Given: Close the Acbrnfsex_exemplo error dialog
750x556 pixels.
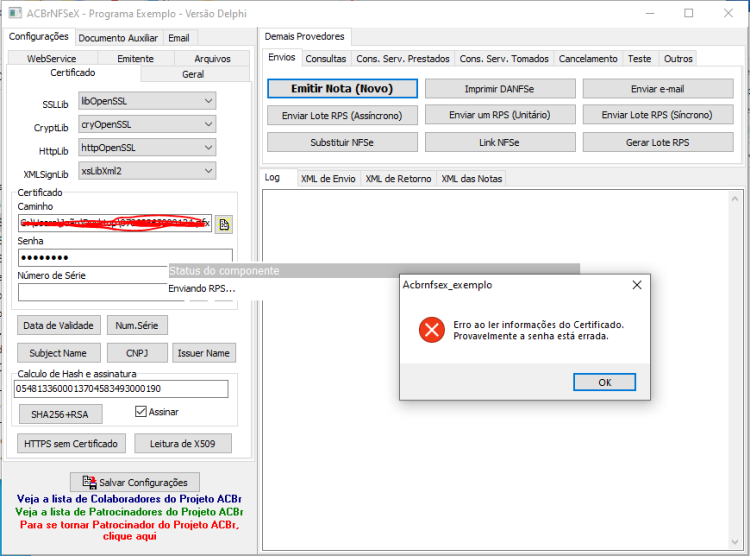Looking at the screenshot, I should [637, 285].
